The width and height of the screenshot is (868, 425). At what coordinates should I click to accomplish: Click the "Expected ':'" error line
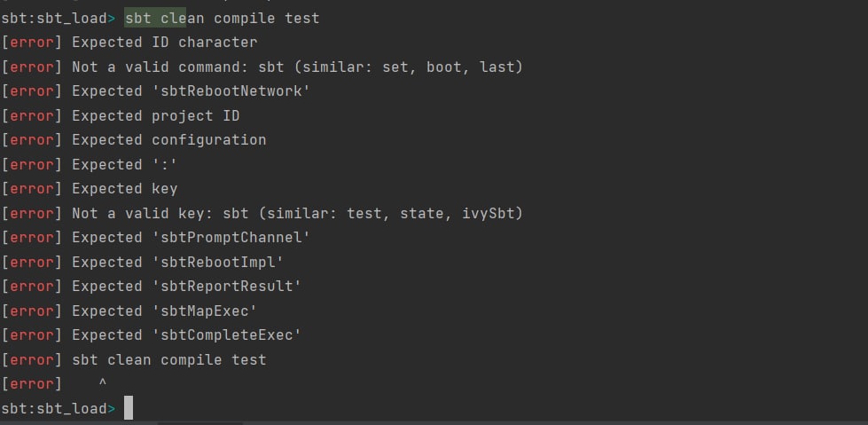[x=90, y=164]
